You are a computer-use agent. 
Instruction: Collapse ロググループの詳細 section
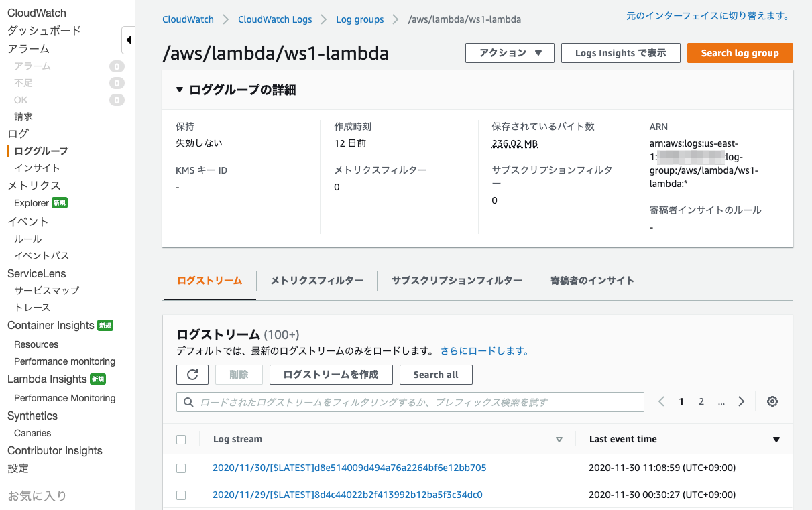point(180,90)
